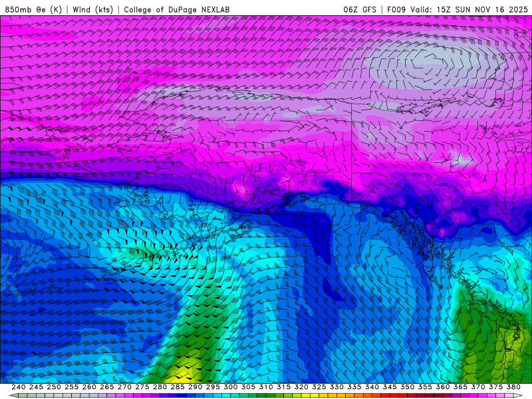Click the 350 value on color scale
Image resolution: width=532 pixels, height=399 pixels.
[x=408, y=387]
